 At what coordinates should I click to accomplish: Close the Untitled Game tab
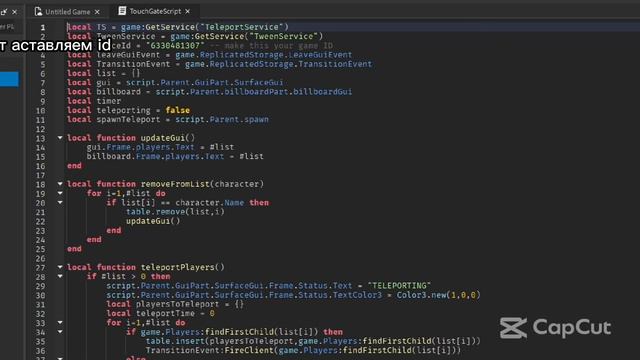97,12
